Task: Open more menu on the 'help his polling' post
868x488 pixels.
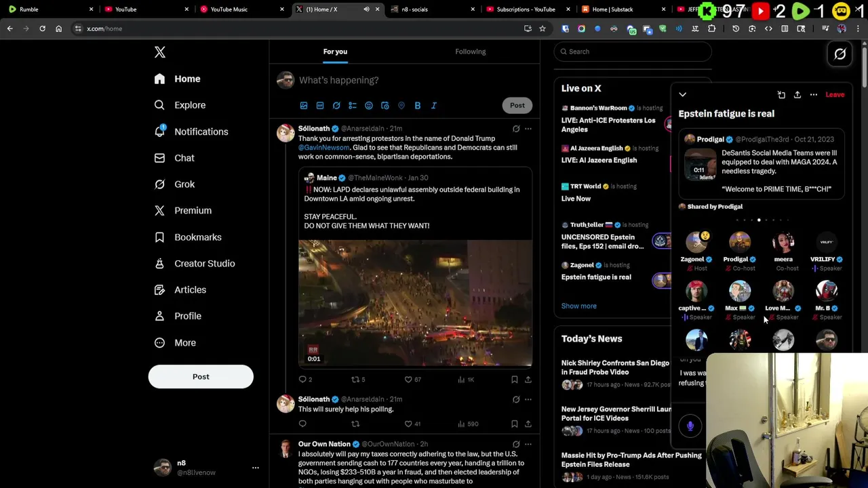Action: (528, 400)
